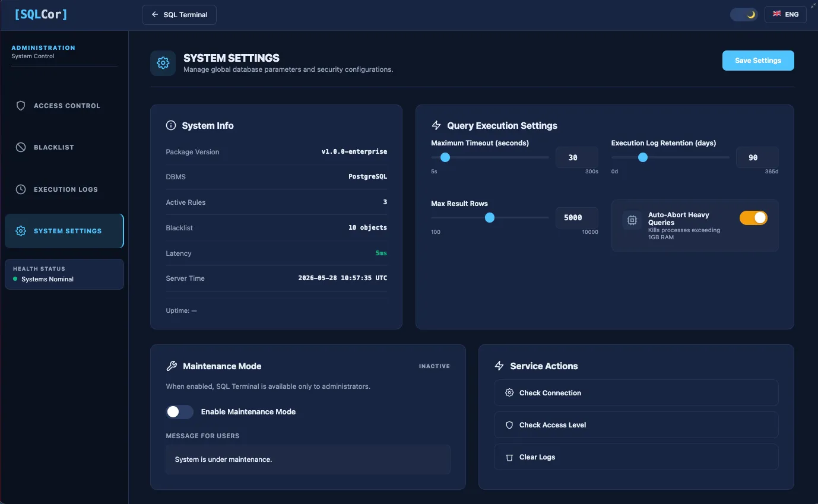Click the SQLCor logo
The width and height of the screenshot is (818, 504).
click(41, 14)
